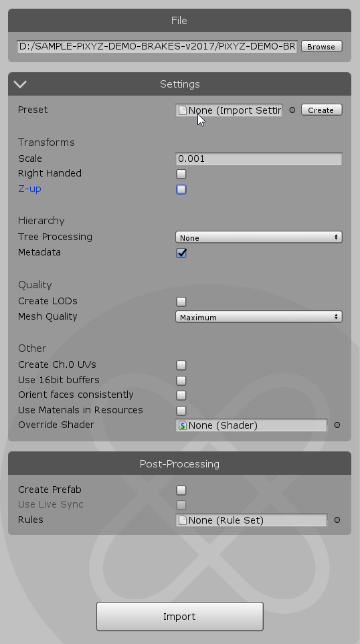The width and height of the screenshot is (360, 644).
Task: Click the Shader icon in Override Shader field
Action: pyautogui.click(x=182, y=425)
